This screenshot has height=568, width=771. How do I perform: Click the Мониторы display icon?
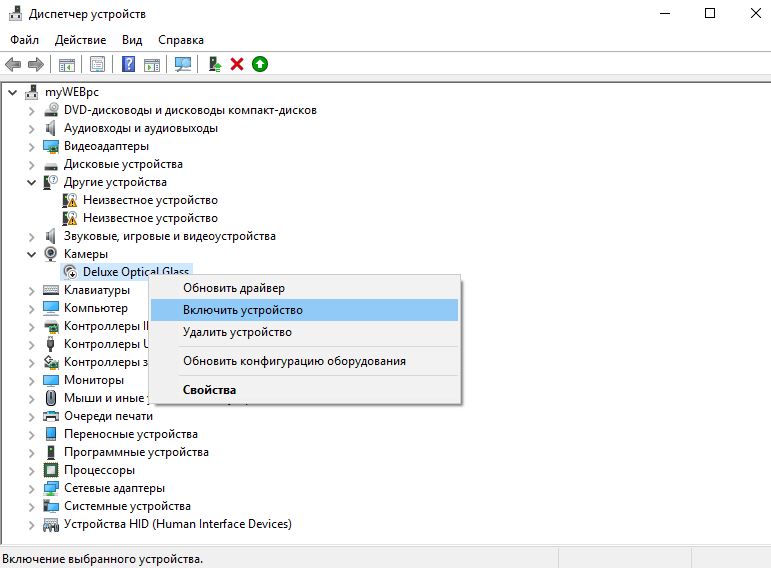(51, 380)
